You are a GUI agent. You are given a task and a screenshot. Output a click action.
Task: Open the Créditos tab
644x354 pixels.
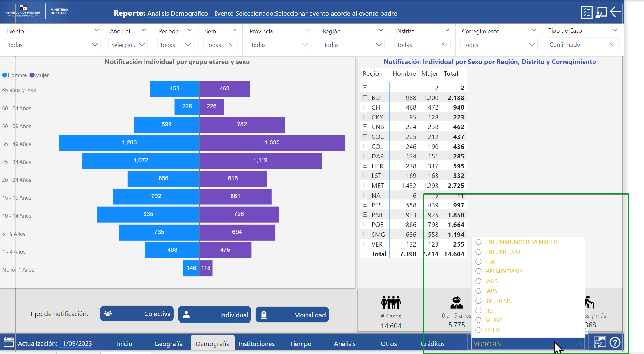(433, 344)
